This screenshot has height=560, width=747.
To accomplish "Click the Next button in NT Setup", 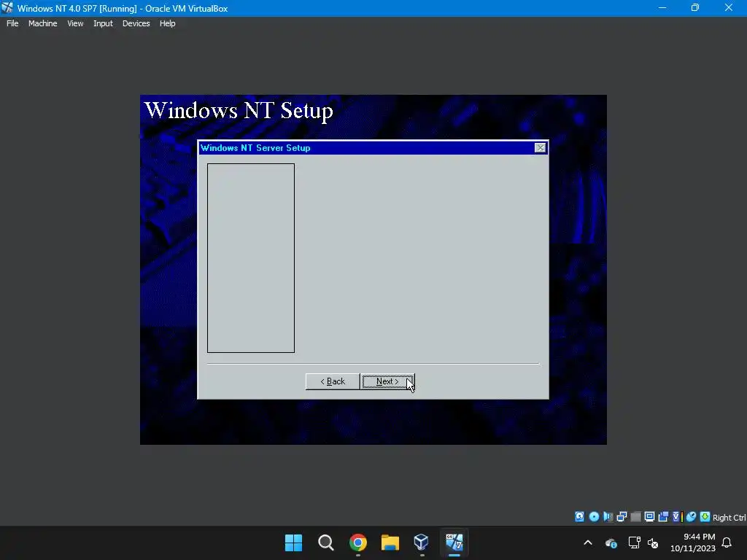I will tap(388, 381).
